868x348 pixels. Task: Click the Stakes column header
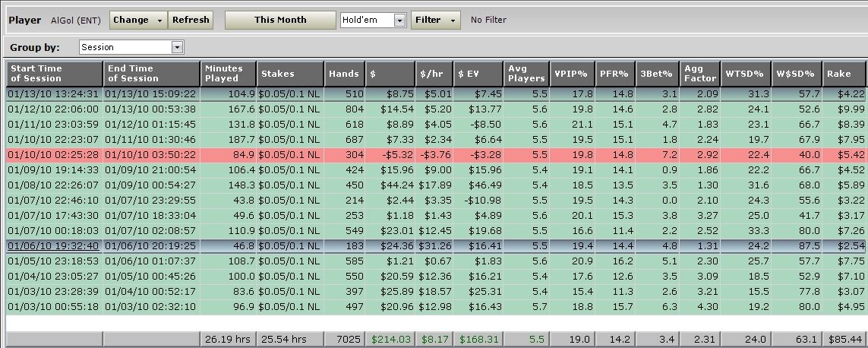pyautogui.click(x=290, y=74)
